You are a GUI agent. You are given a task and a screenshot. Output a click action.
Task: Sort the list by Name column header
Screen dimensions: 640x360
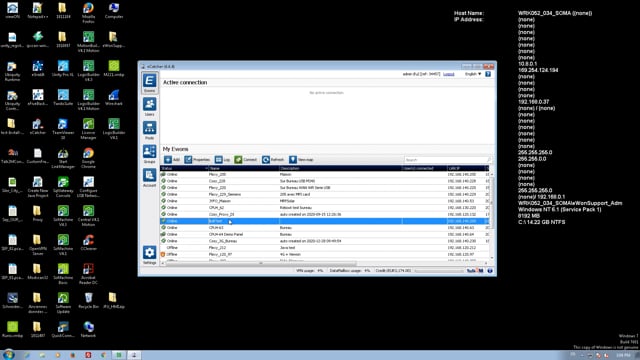coord(244,168)
